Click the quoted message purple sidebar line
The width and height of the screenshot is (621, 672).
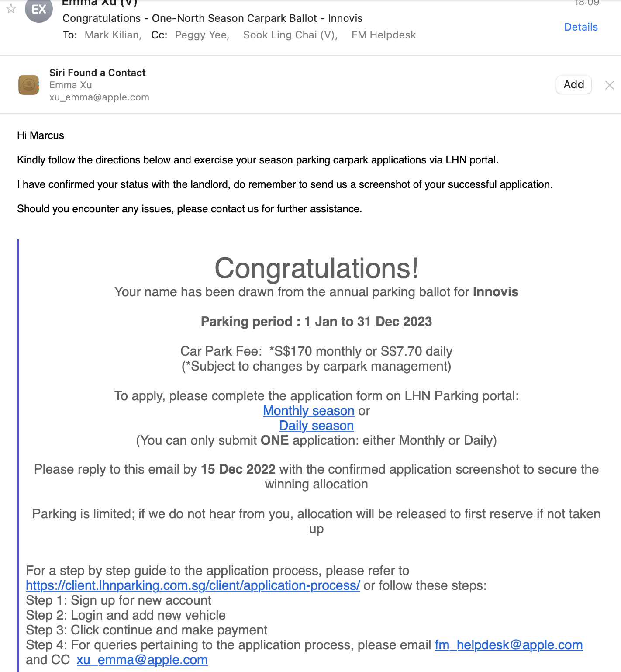[x=18, y=454]
